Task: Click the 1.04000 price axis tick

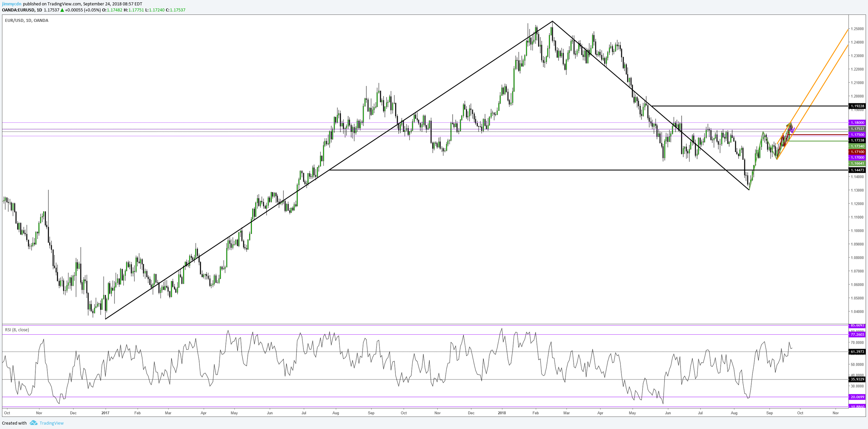Action: click(857, 311)
